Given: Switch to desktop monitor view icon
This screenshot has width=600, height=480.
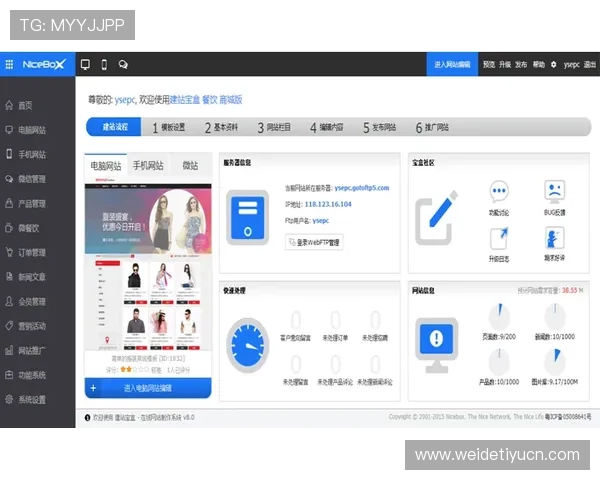Looking at the screenshot, I should tap(85, 64).
